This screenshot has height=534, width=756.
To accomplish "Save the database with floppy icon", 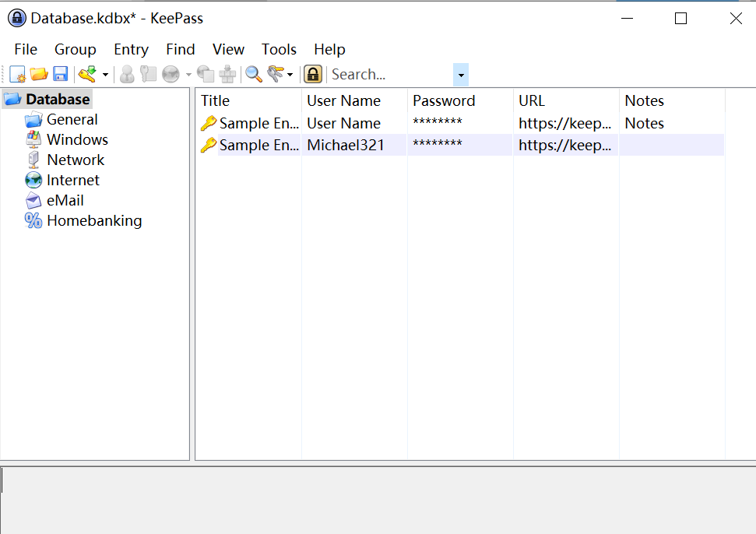I will coord(60,74).
